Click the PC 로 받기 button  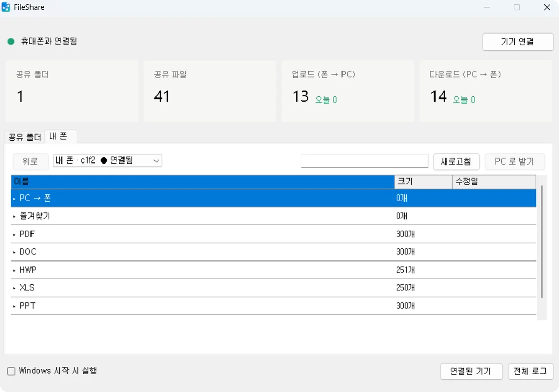coord(514,161)
